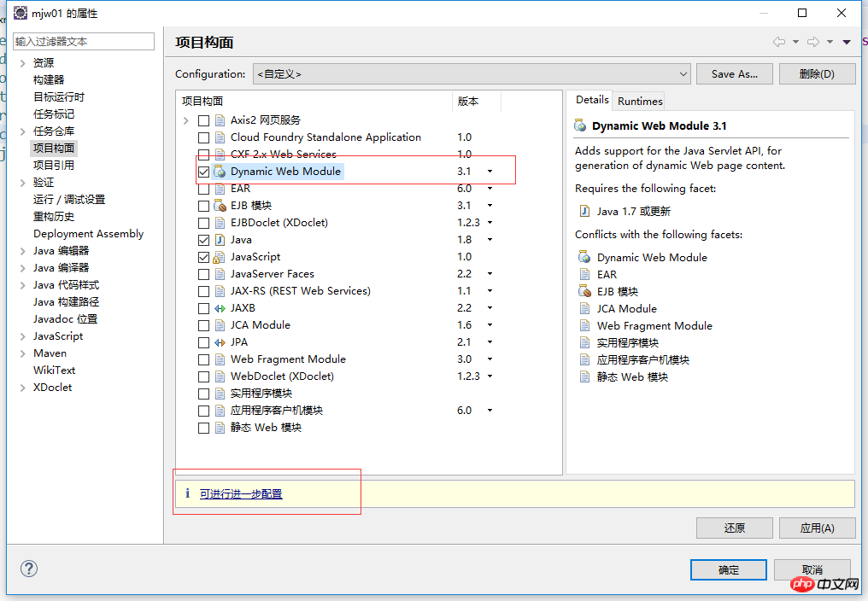
Task: Click the 可进行进一步配置 link
Action: [x=241, y=493]
